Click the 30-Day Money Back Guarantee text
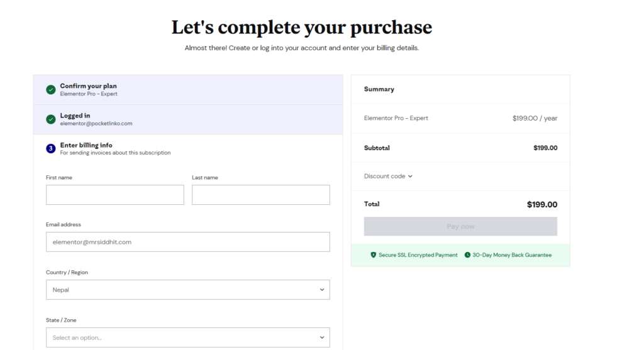Viewport: 644px width, 350px height. (x=512, y=255)
